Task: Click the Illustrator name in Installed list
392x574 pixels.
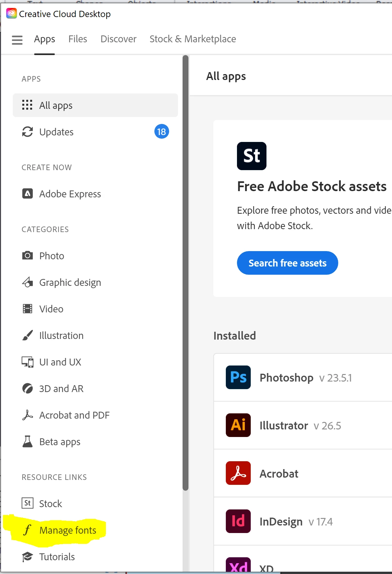Action: (284, 426)
